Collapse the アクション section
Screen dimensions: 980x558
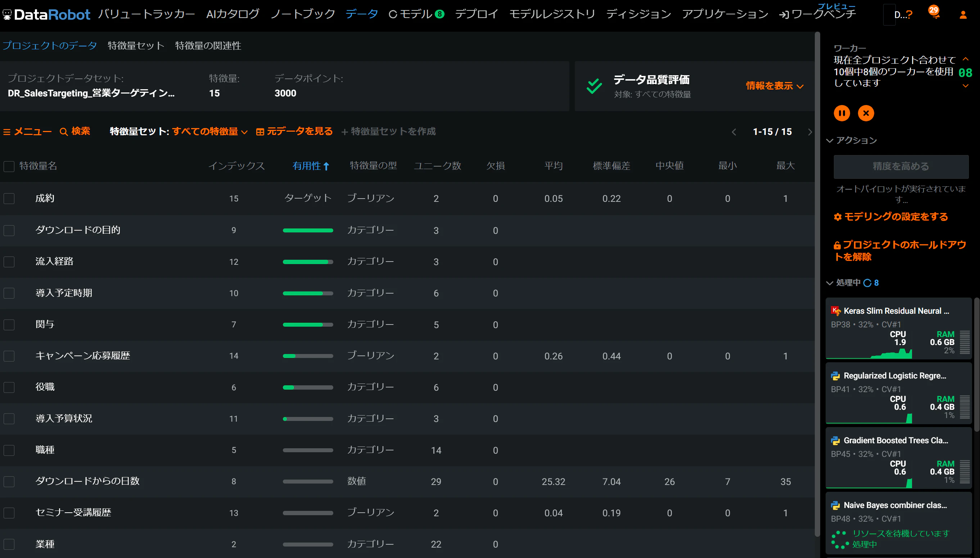pos(851,141)
